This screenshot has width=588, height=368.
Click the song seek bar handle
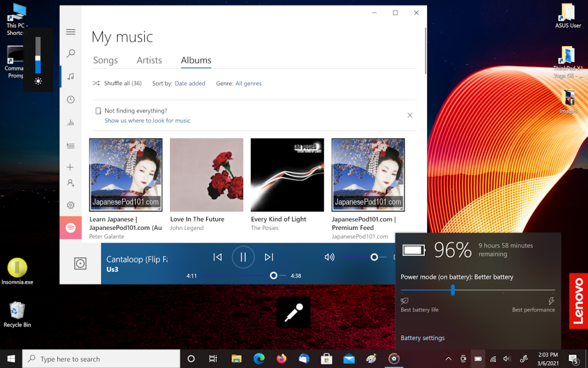pyautogui.click(x=273, y=275)
